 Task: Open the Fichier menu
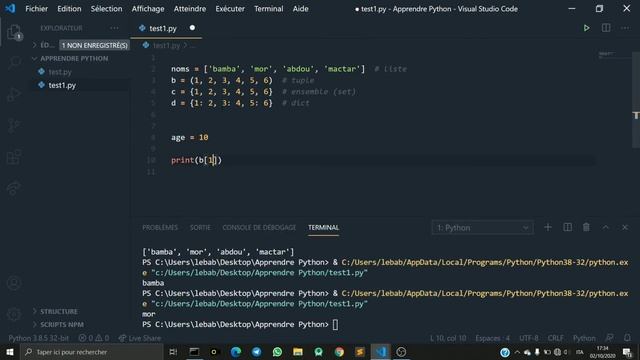pos(36,9)
